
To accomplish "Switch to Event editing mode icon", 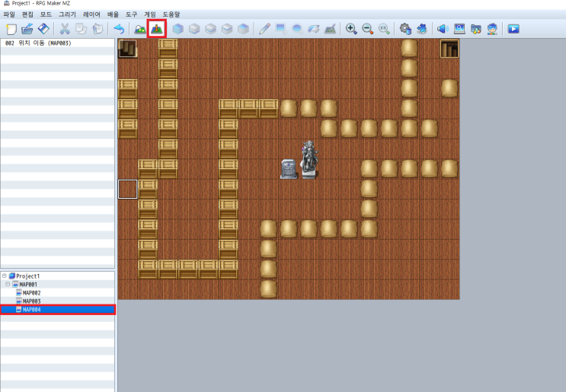I will 157,29.
